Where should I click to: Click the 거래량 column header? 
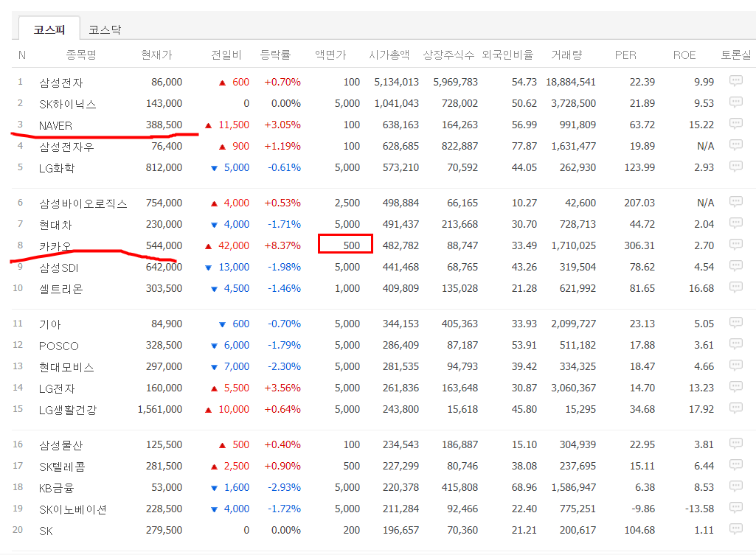566,55
